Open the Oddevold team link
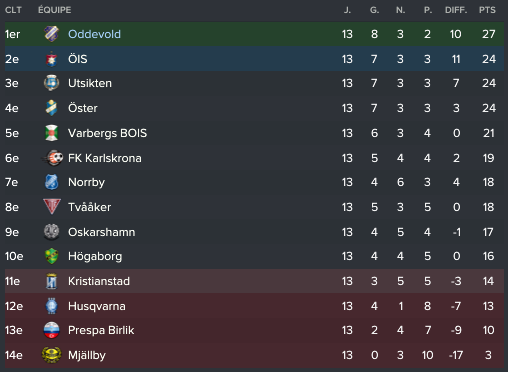Screen dimensions: 508x372 pyautogui.click(x=94, y=34)
